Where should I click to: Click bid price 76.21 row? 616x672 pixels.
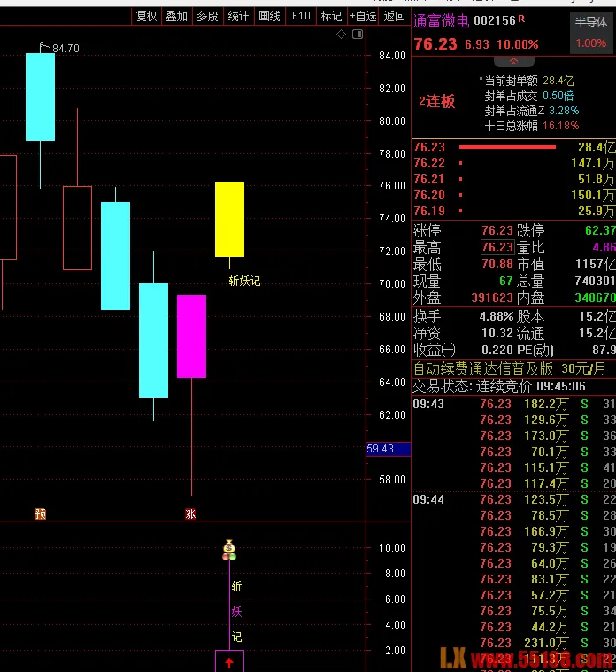513,179
